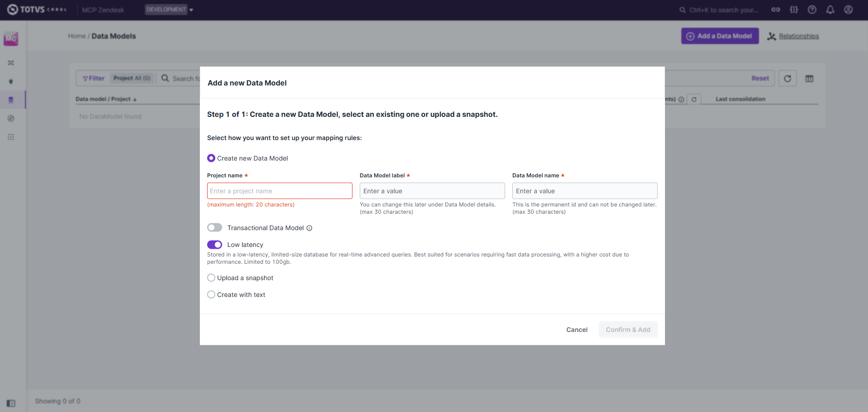Click the notifications bell icon
The width and height of the screenshot is (868, 412).
(830, 10)
